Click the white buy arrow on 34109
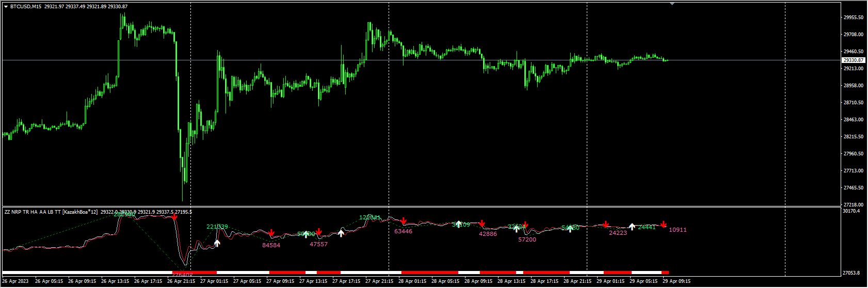Screen dimensions: 868x288 (x=458, y=224)
